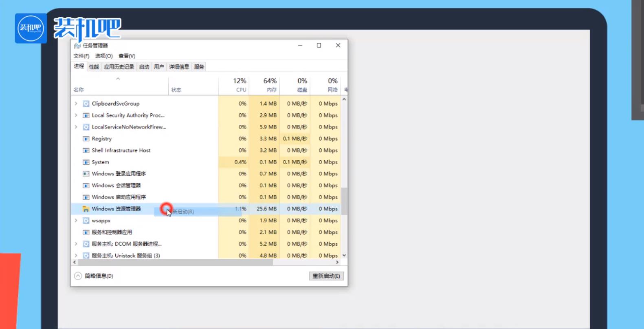This screenshot has width=644, height=329.
Task: Minimize the Task Manager window
Action: pyautogui.click(x=300, y=45)
